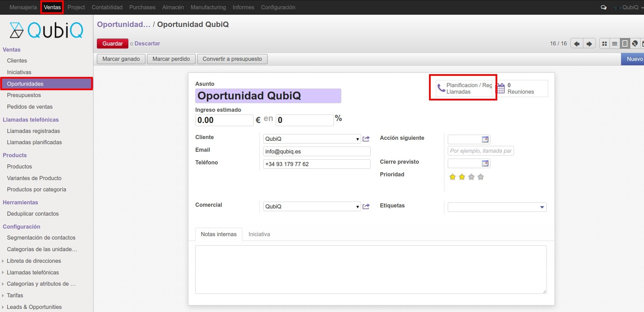Switch to kanban view icon
This screenshot has width=644, height=312.
pos(604,44)
